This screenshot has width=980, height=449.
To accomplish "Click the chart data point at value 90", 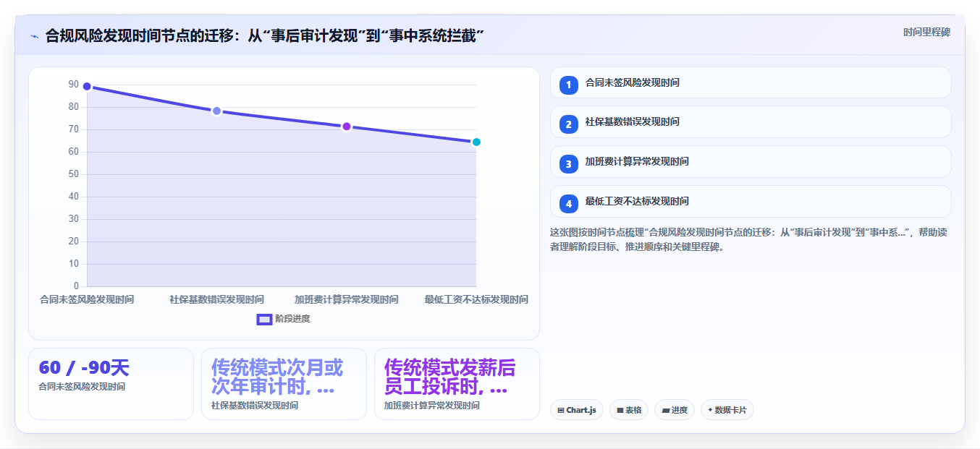I will (87, 87).
